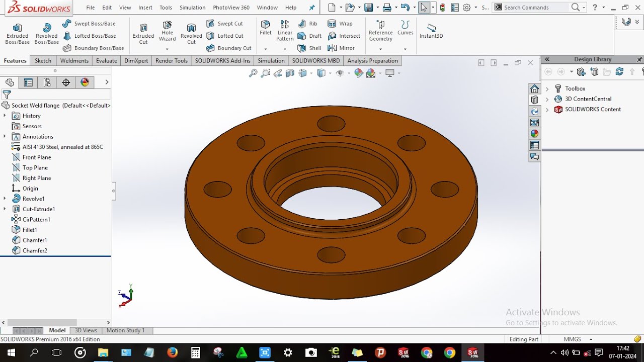
Task: Select the Extruded Boss/Base tool
Action: pos(17,34)
